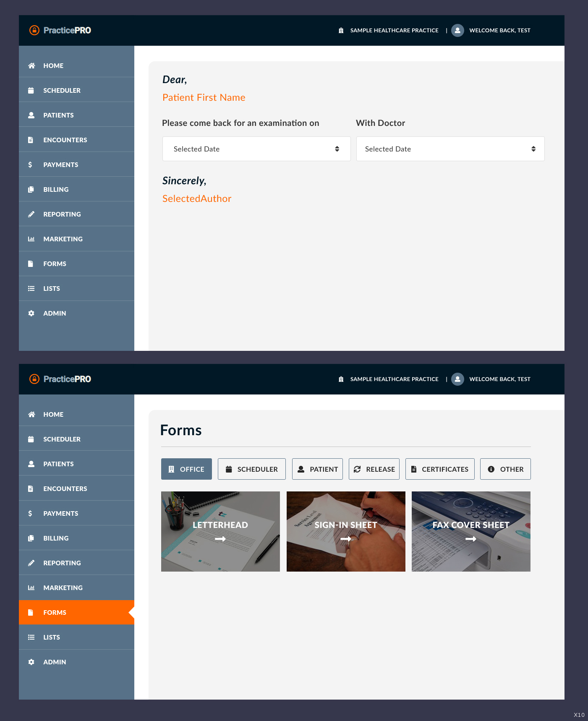
Task: Switch to the Release forms tab
Action: [x=374, y=469]
